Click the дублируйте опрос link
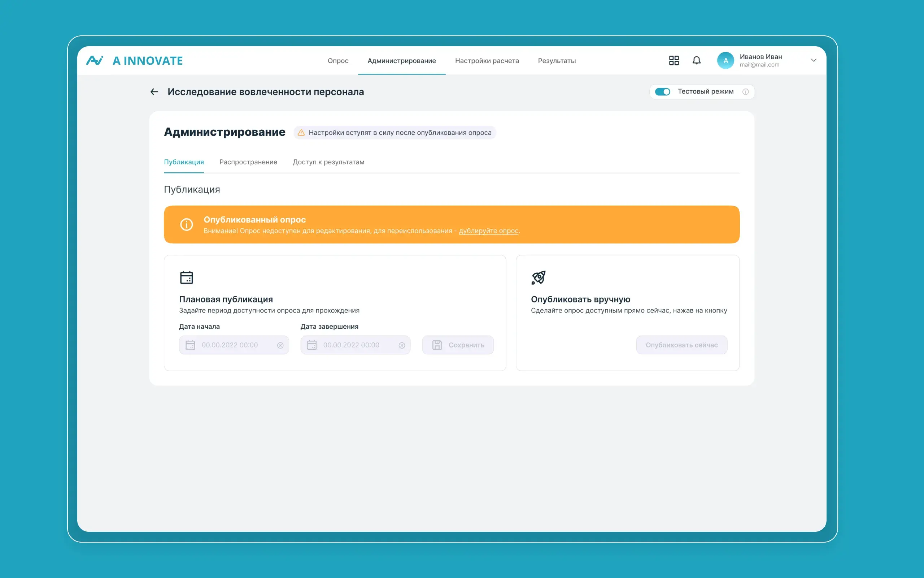 488,231
